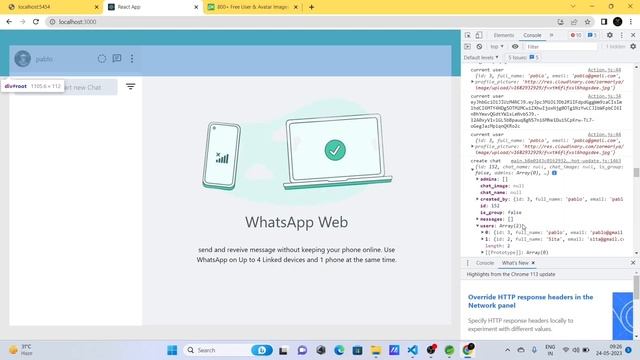Open the top context dropdown
Viewport: 640px width, 360px height.
tap(497, 47)
